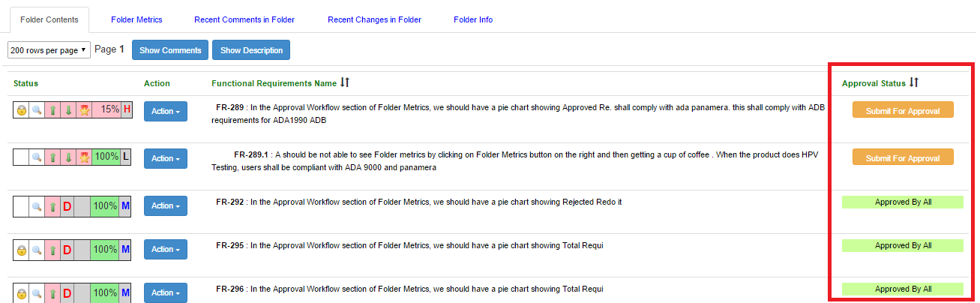The width and height of the screenshot is (980, 303).
Task: Sort by Functional Requirements Name arrows
Action: click(x=345, y=82)
